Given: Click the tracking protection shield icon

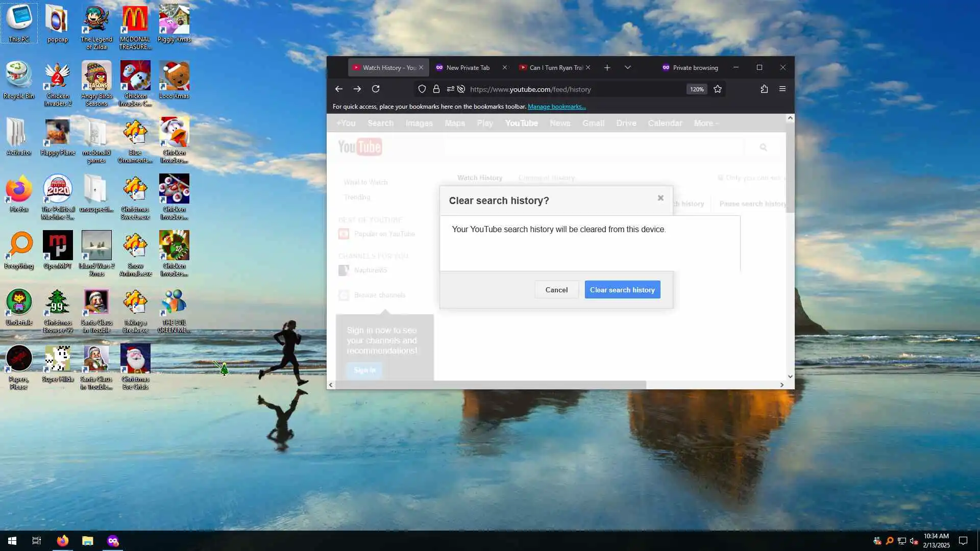Looking at the screenshot, I should coord(422,89).
